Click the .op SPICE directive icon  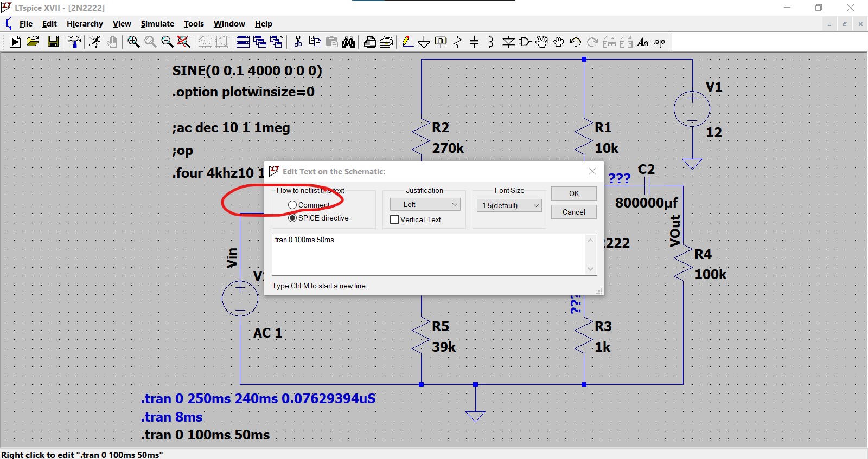(660, 42)
